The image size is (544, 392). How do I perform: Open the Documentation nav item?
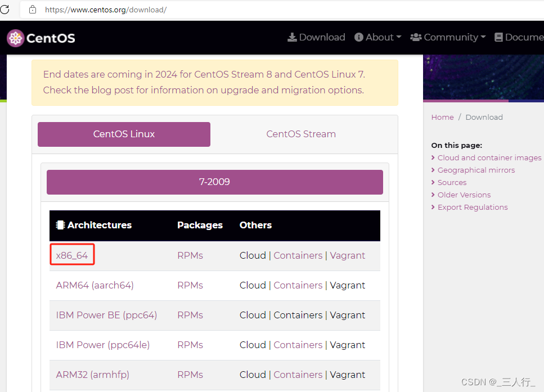point(519,37)
